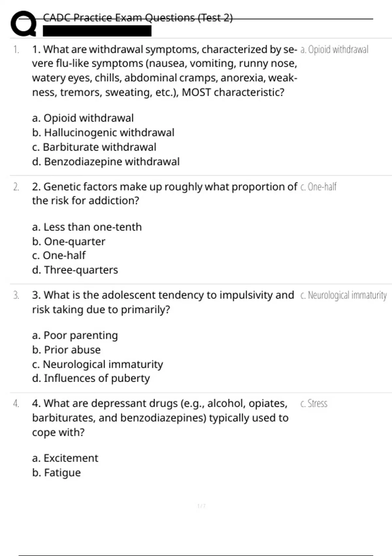Screen dimensions: 392x556
Task: Select option b. Hallucinogenic withdrawal
Action: tap(103, 132)
